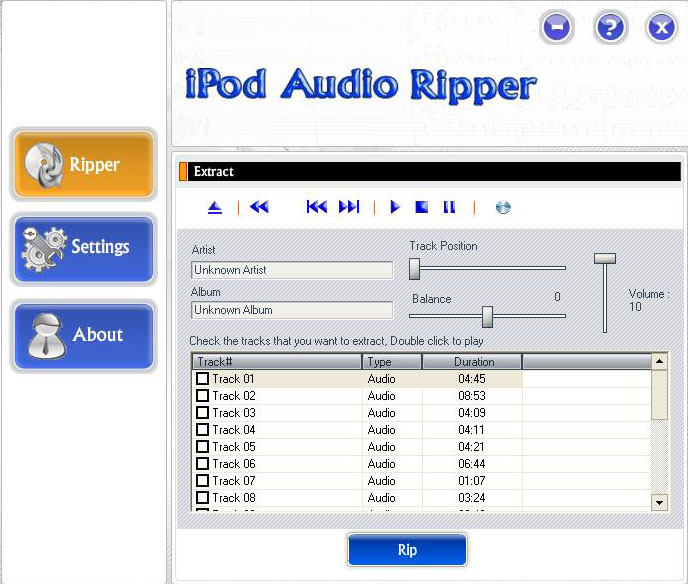Click the Rip button
The height and width of the screenshot is (584, 688).
tap(407, 550)
